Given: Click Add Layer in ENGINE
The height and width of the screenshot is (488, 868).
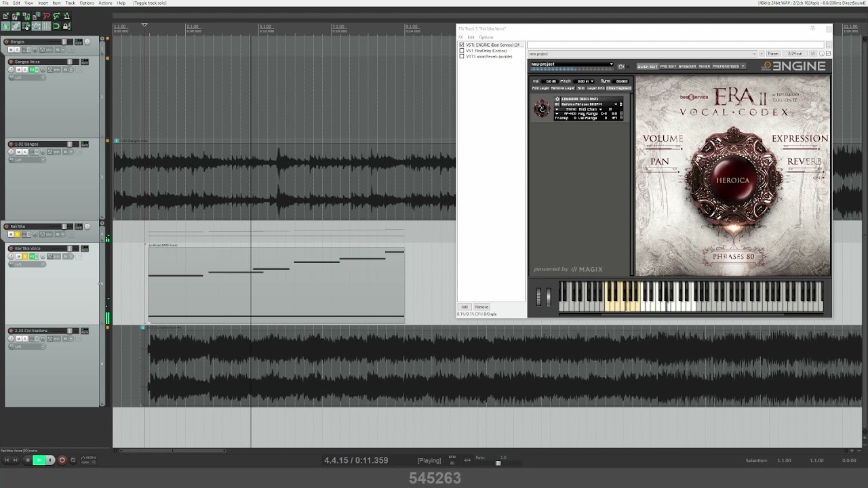Looking at the screenshot, I should pos(540,88).
